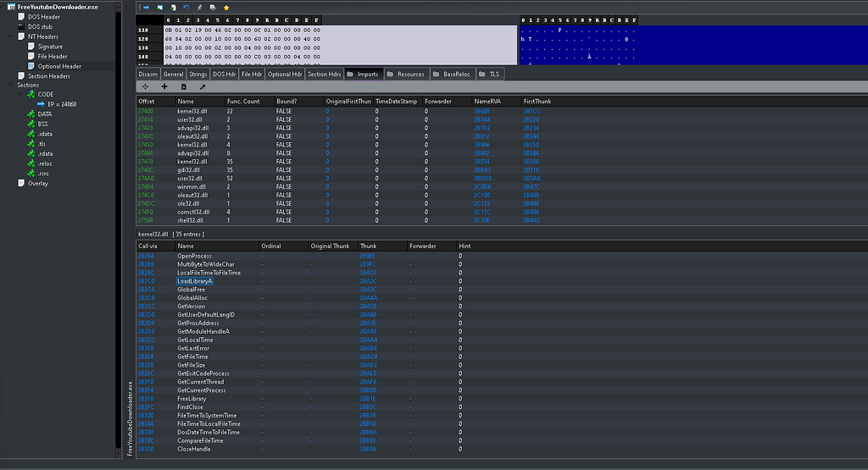Screen dimensions: 868x470
Task: Click the copy-pages toolbar icon
Action: pos(213,8)
